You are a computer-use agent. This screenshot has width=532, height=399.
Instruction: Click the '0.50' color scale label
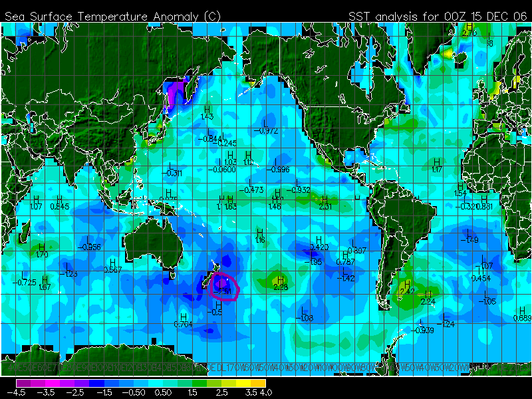163,392
